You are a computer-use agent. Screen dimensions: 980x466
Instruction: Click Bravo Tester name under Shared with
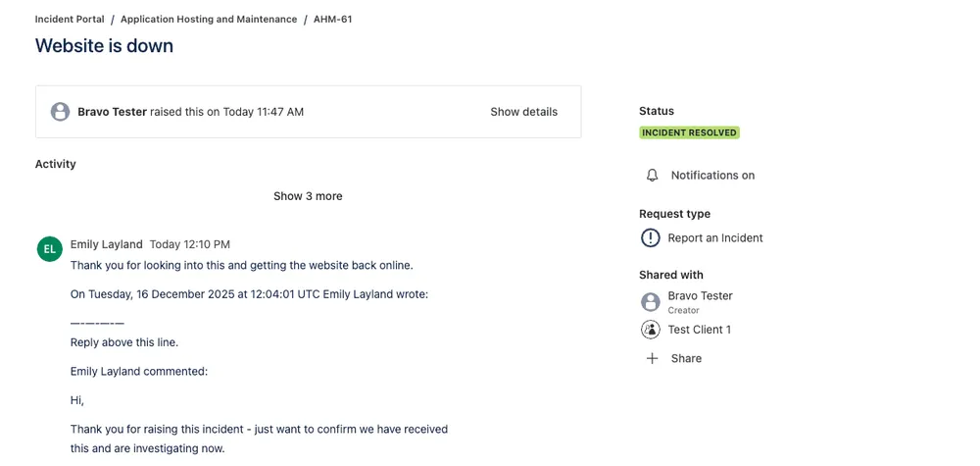coord(700,296)
